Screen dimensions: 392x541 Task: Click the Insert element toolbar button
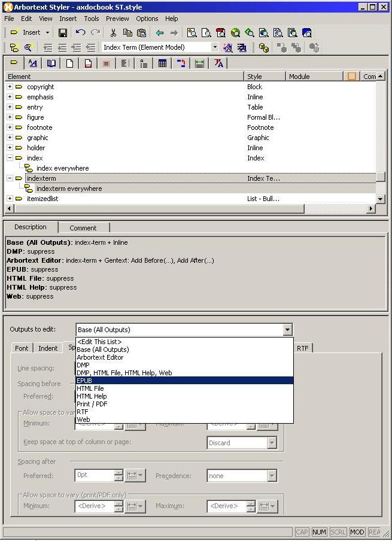25,32
